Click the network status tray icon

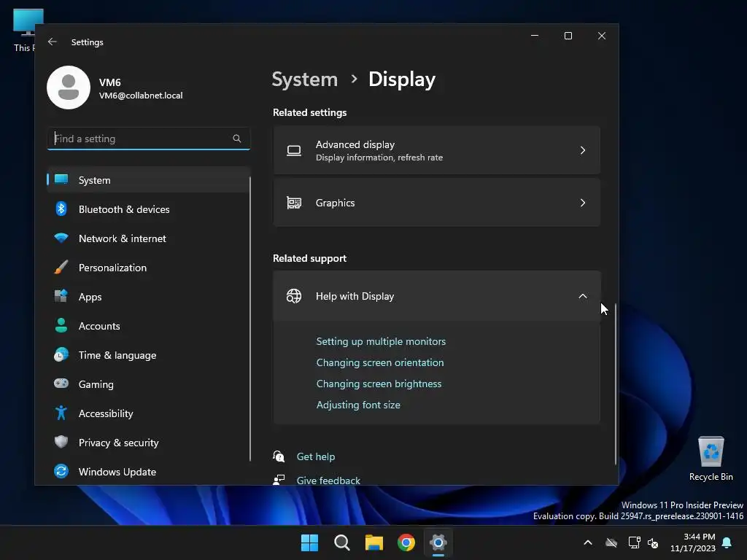pos(634,542)
